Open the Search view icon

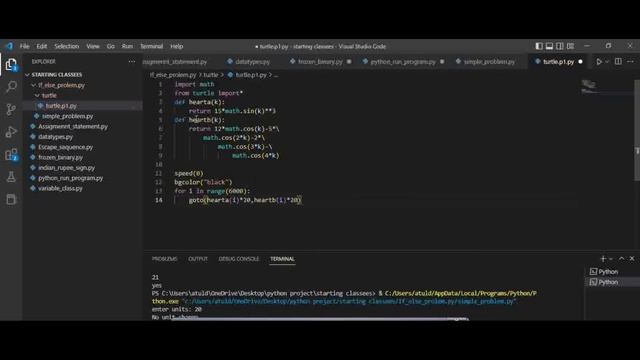11,87
